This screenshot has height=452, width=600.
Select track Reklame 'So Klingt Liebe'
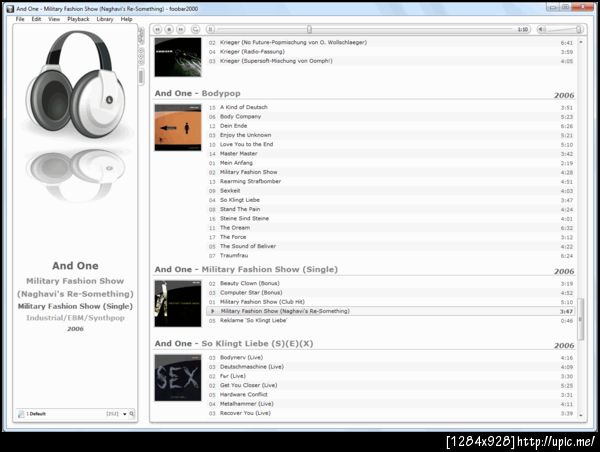[x=390, y=320]
